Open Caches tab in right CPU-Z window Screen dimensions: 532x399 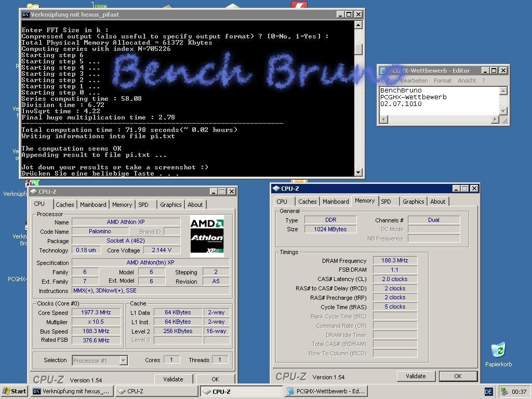(308, 202)
